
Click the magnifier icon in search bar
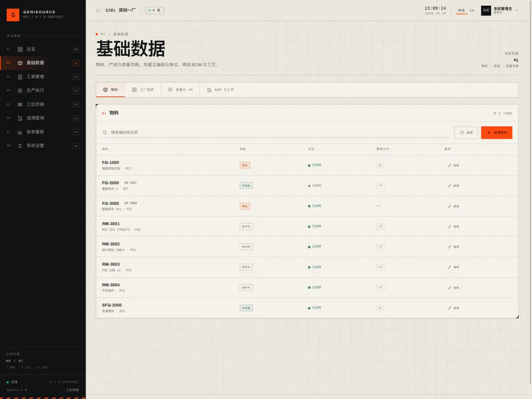[105, 133]
